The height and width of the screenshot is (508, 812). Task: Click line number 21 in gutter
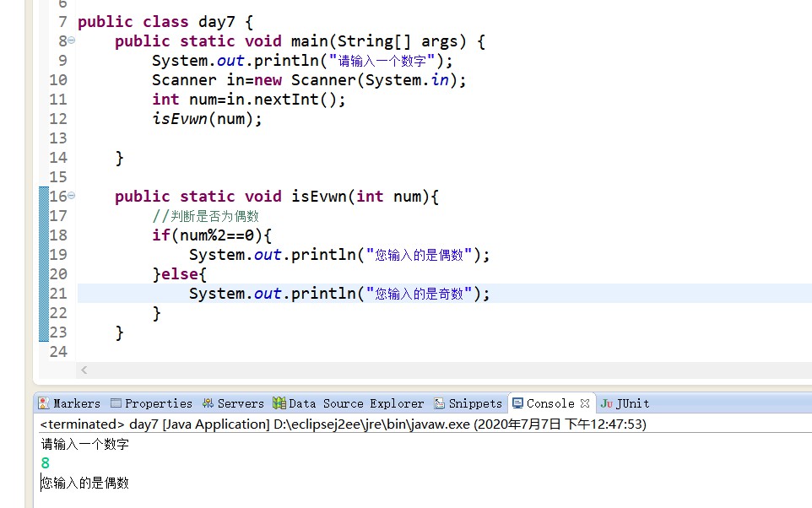click(58, 294)
